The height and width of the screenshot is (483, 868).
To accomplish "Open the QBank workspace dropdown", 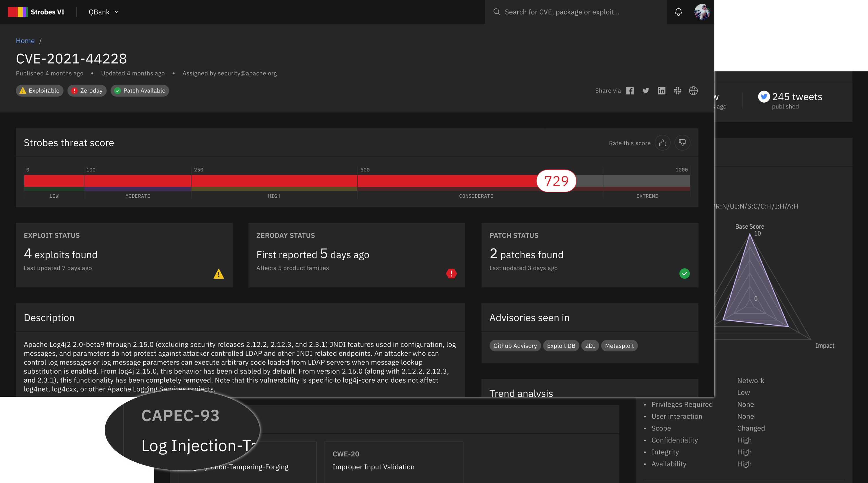I will pos(104,12).
